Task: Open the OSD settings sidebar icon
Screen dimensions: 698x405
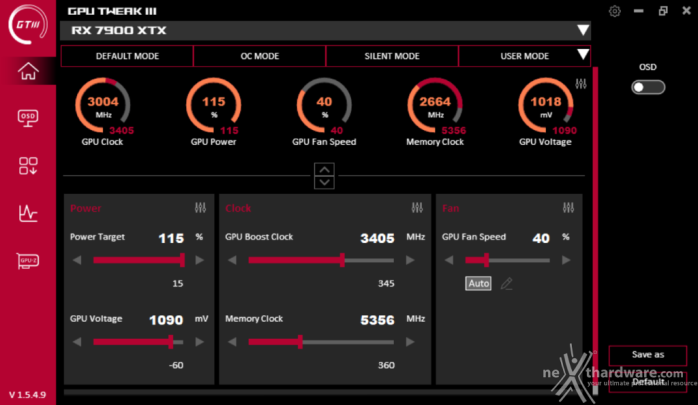Action: pyautogui.click(x=28, y=118)
